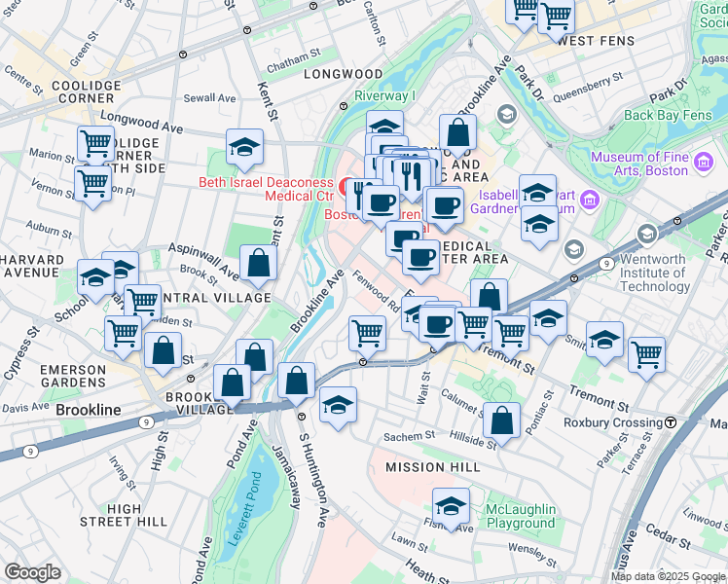The image size is (728, 584).
Task: Click the graduation cap marker beside S Huntington Ave
Action: (x=338, y=407)
